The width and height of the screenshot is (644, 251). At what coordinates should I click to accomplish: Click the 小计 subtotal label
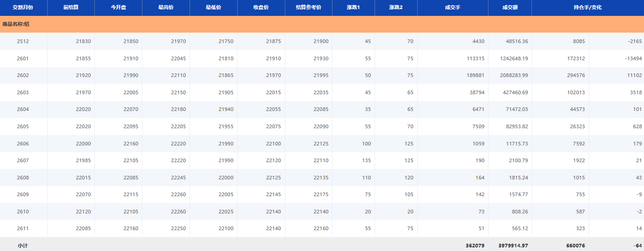tap(23, 246)
